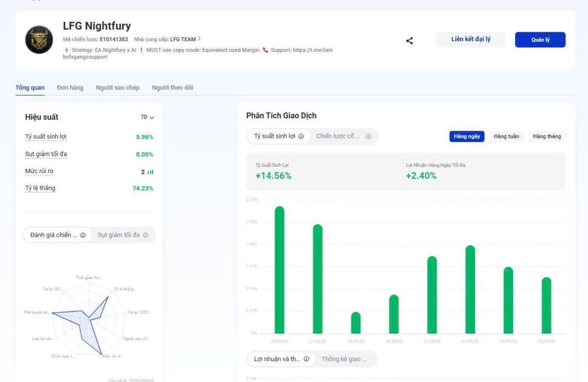Click the tallest first bar in chart
The height and width of the screenshot is (382, 588).
coord(279,270)
